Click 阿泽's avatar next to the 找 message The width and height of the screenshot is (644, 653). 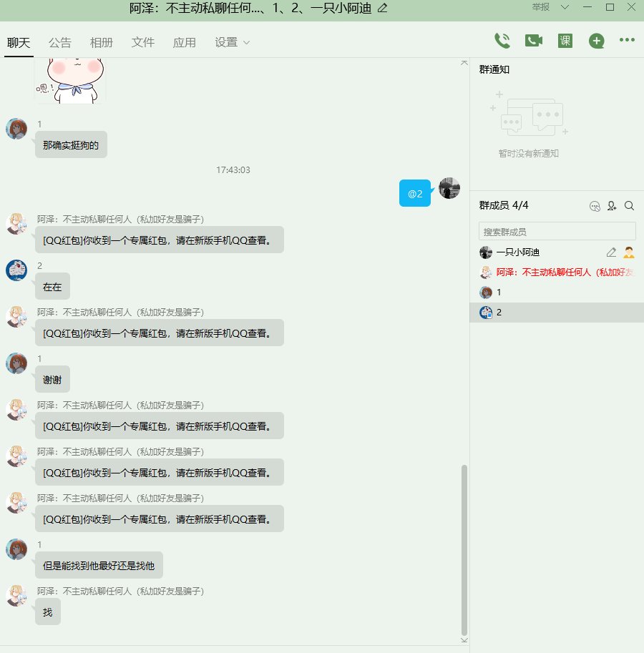point(16,596)
